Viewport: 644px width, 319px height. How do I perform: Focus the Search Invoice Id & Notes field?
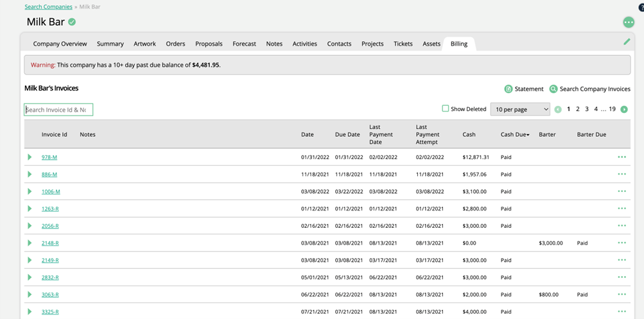click(x=58, y=110)
